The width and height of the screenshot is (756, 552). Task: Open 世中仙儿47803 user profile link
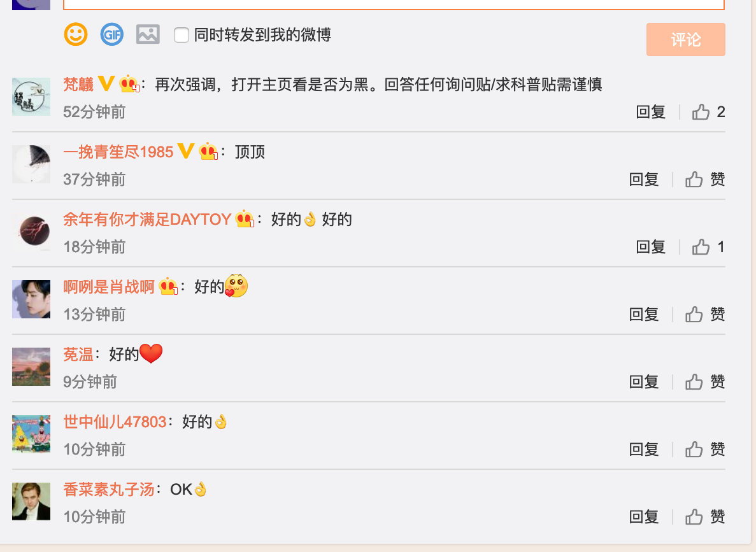[115, 422]
